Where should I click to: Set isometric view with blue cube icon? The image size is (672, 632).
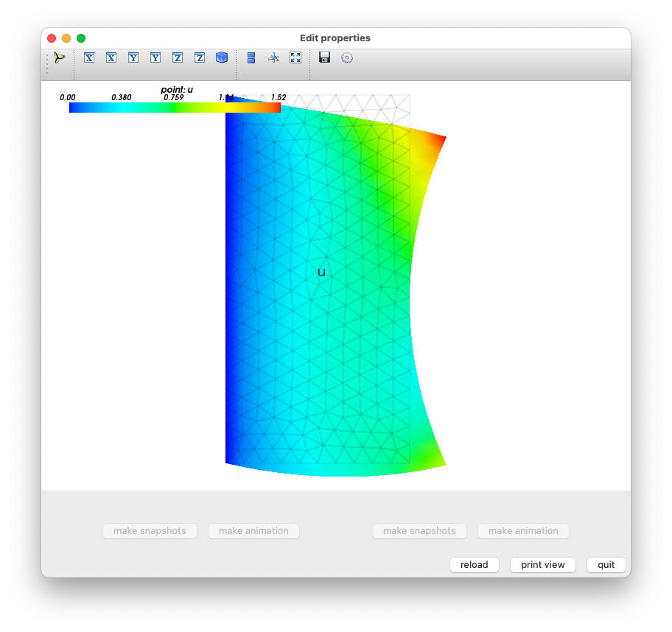click(x=222, y=57)
